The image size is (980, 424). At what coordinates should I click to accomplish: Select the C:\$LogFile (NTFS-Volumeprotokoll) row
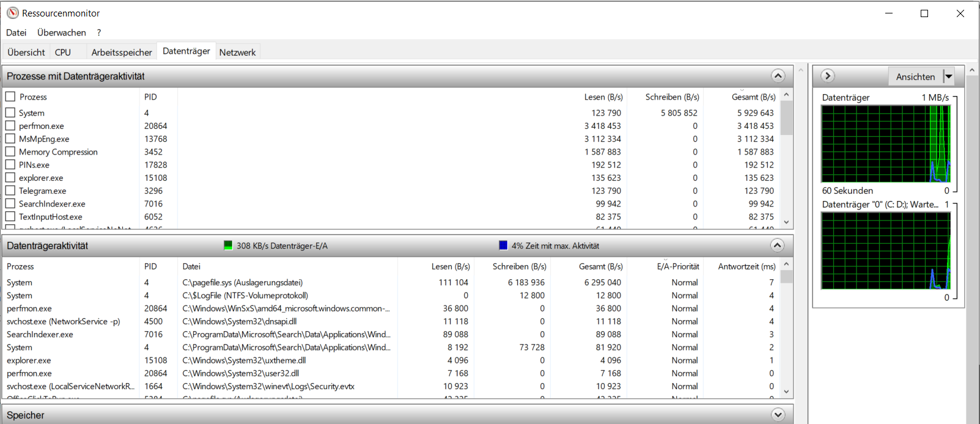coord(391,295)
